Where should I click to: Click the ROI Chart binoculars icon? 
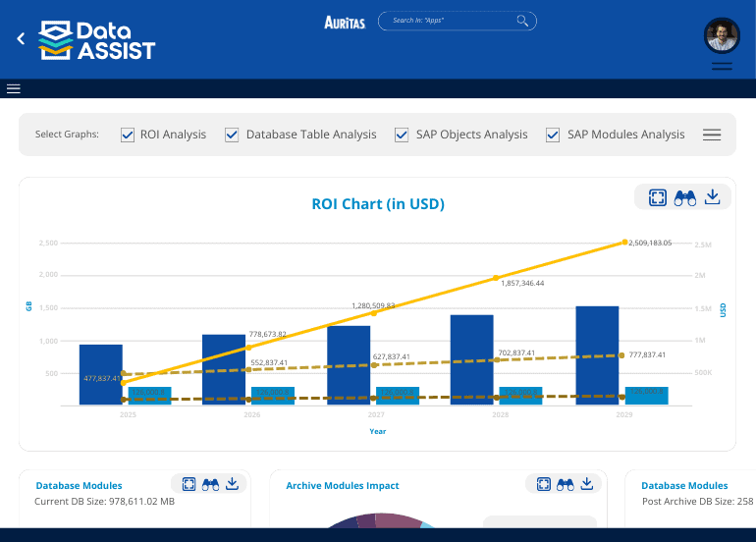coord(684,197)
